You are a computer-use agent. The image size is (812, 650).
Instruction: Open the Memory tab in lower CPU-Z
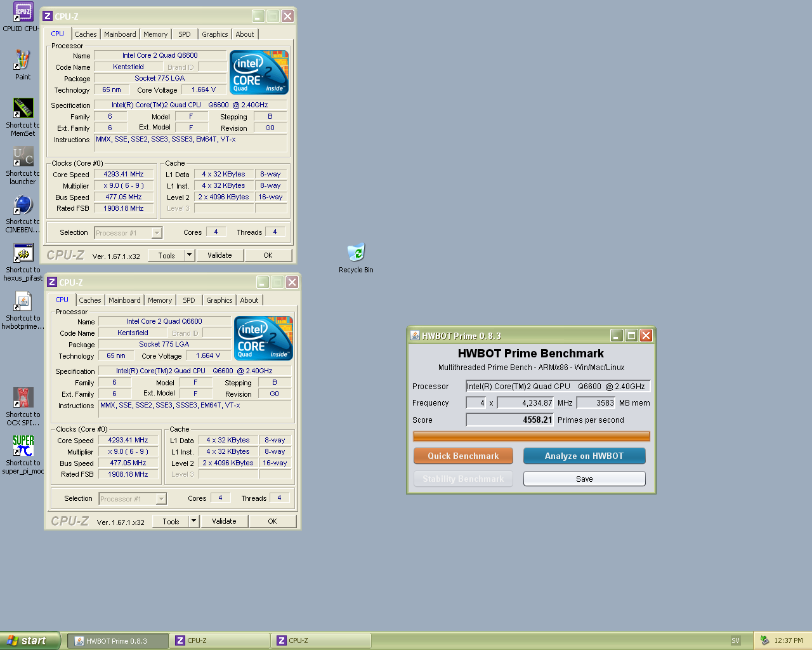pyautogui.click(x=160, y=300)
